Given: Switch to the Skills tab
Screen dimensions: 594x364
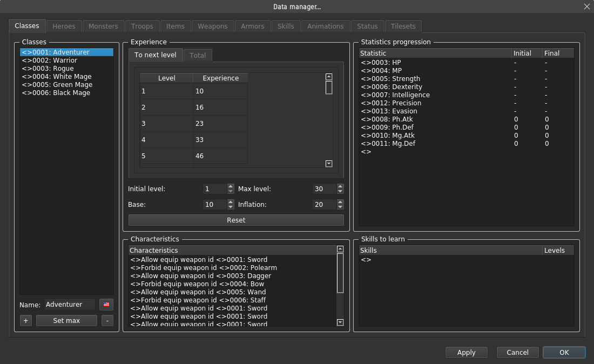Looking at the screenshot, I should 286,26.
